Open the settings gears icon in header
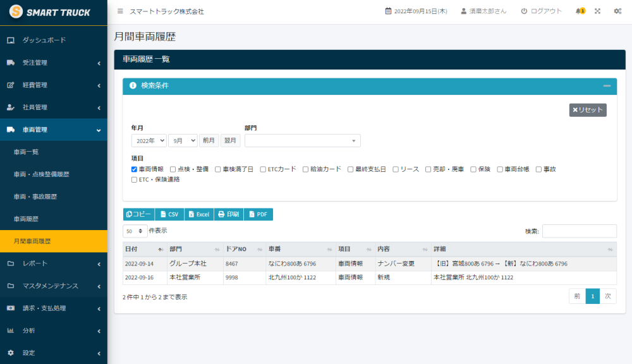 pyautogui.click(x=617, y=11)
